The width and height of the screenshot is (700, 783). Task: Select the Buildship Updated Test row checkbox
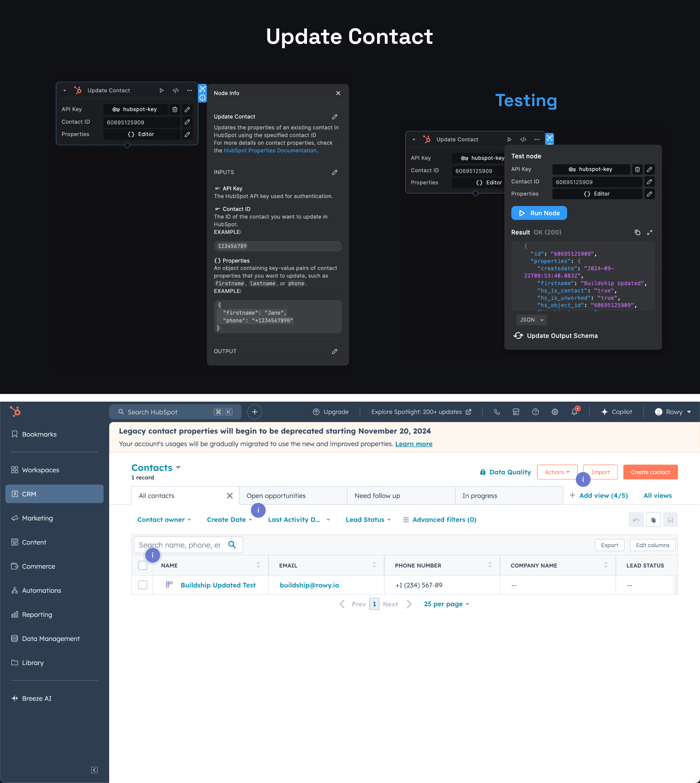point(142,585)
